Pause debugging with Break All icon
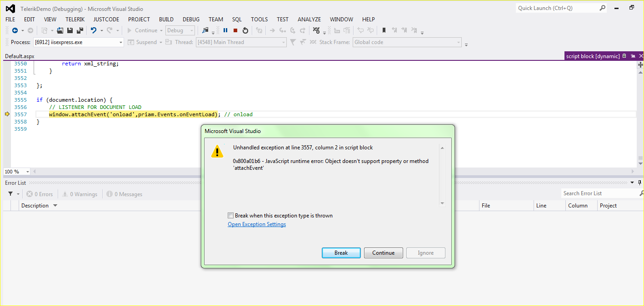 (225, 30)
